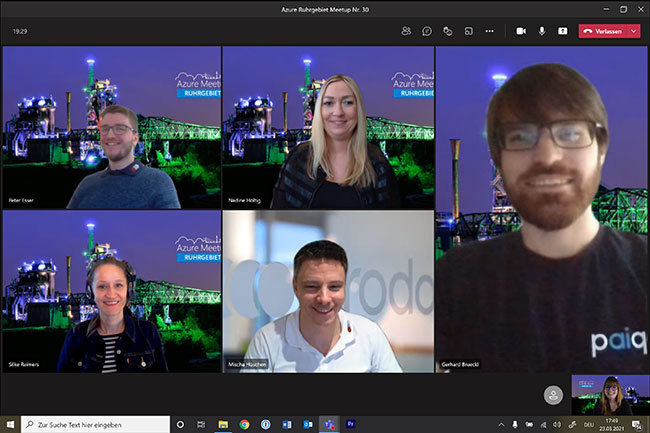Show hidden system tray icons

[501, 425]
